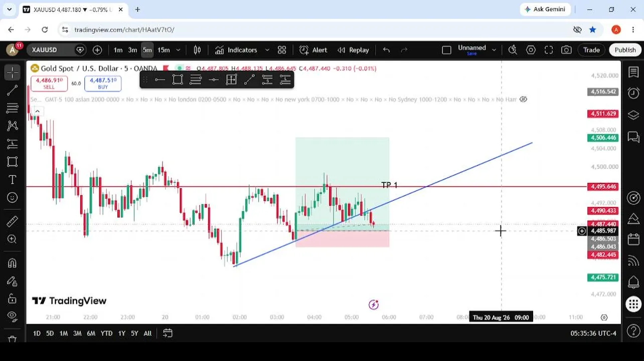Toggle magnet mode
Screen dimensions: 644x361
[13, 263]
